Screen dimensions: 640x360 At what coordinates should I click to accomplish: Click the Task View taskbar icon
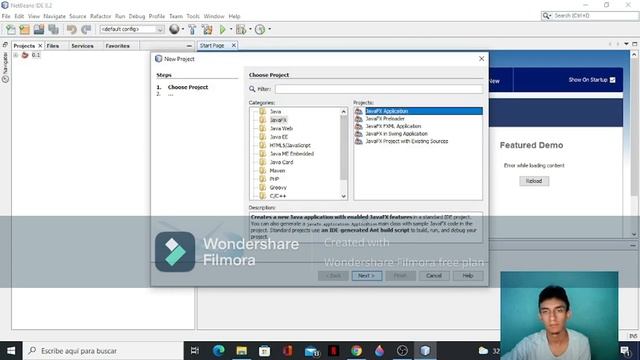click(x=195, y=351)
